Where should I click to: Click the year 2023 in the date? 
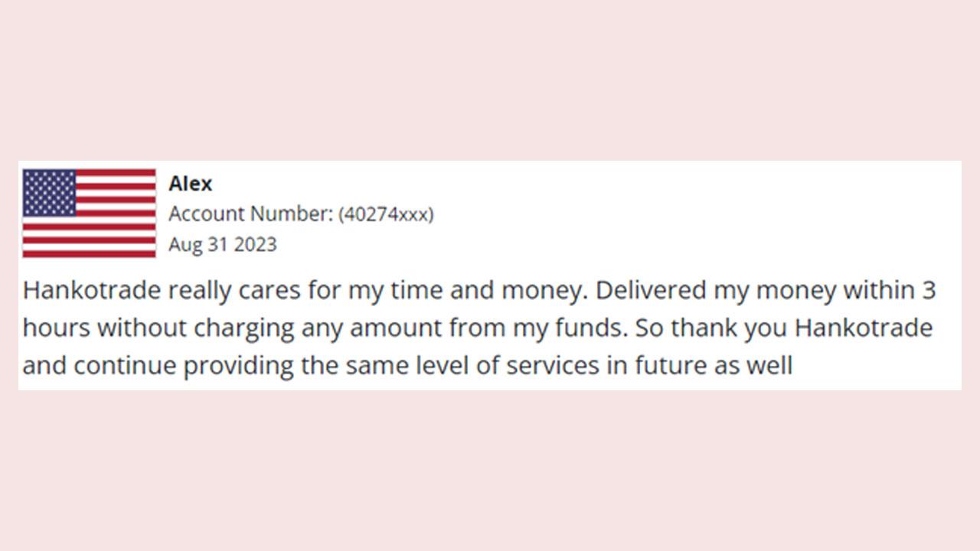pyautogui.click(x=256, y=245)
